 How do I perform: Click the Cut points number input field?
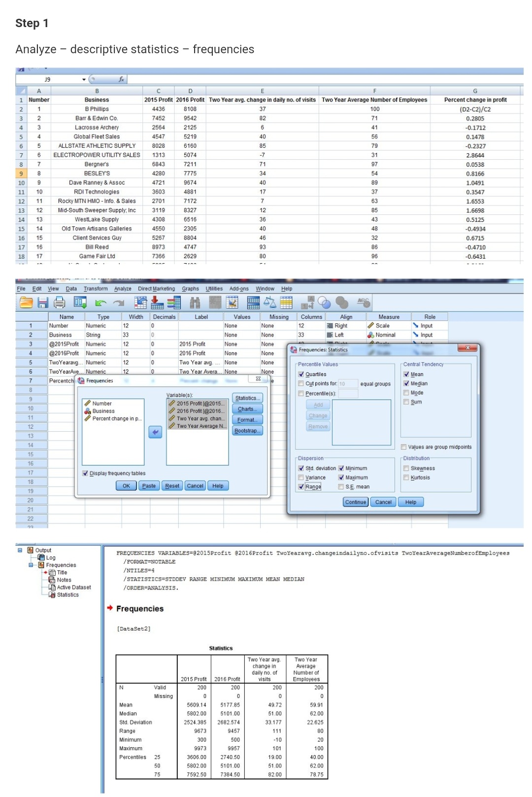pyautogui.click(x=348, y=384)
